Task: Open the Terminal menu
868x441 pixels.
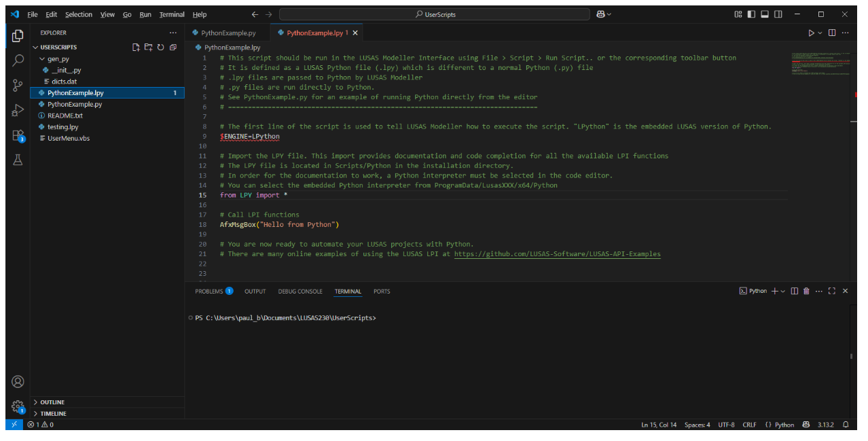Action: (x=172, y=14)
